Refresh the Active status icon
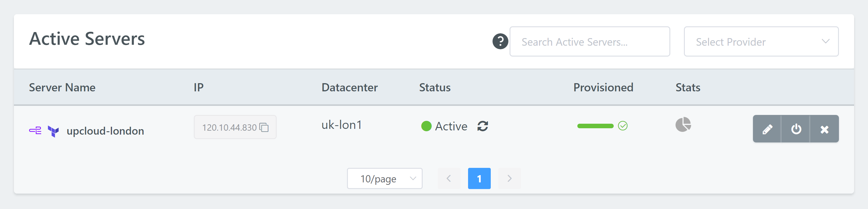The width and height of the screenshot is (868, 209). click(483, 126)
